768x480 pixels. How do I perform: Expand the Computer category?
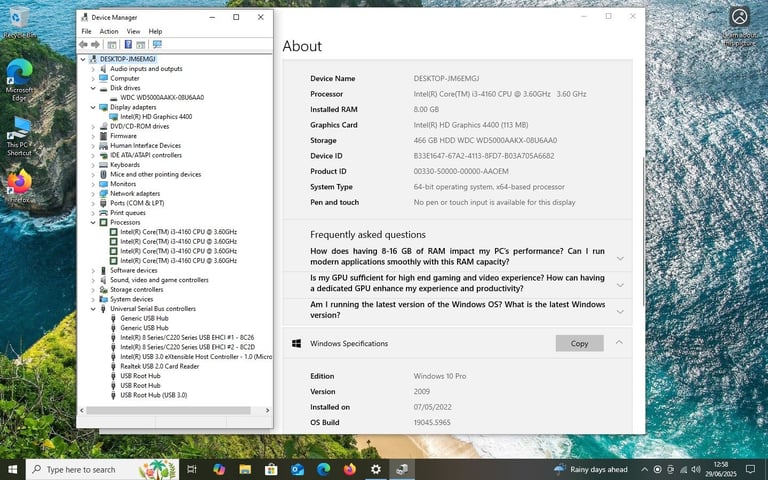click(93, 78)
